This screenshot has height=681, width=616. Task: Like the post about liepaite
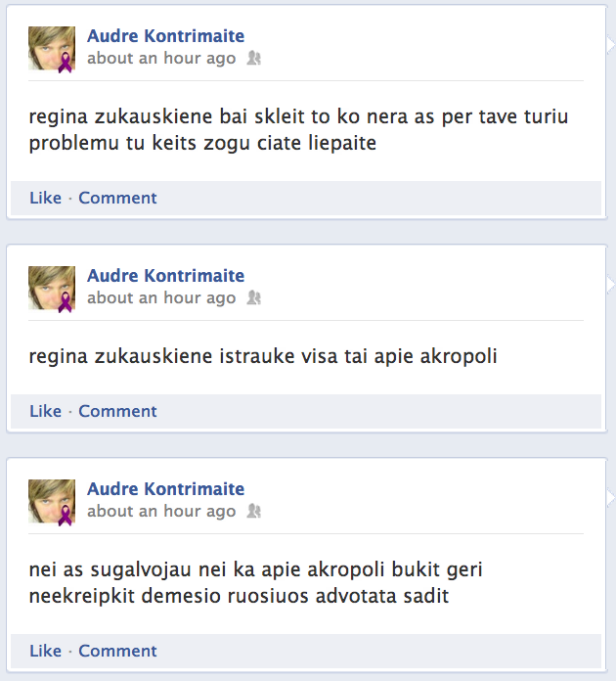(46, 198)
